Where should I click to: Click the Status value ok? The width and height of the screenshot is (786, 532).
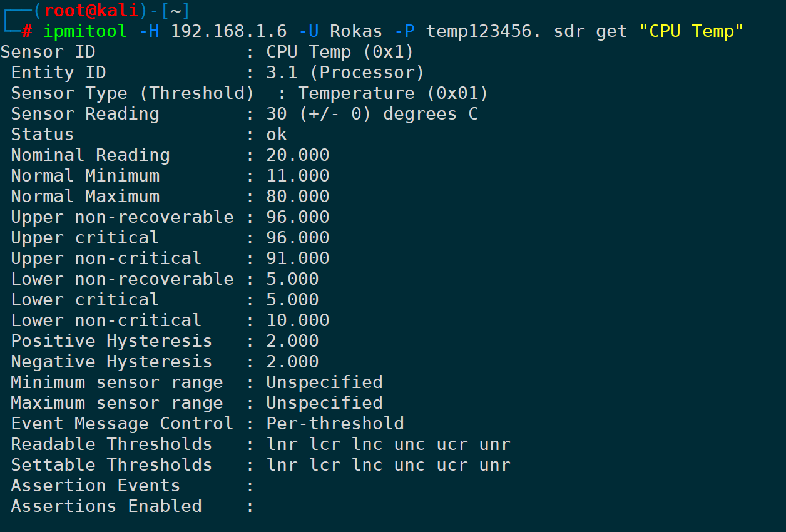[277, 135]
